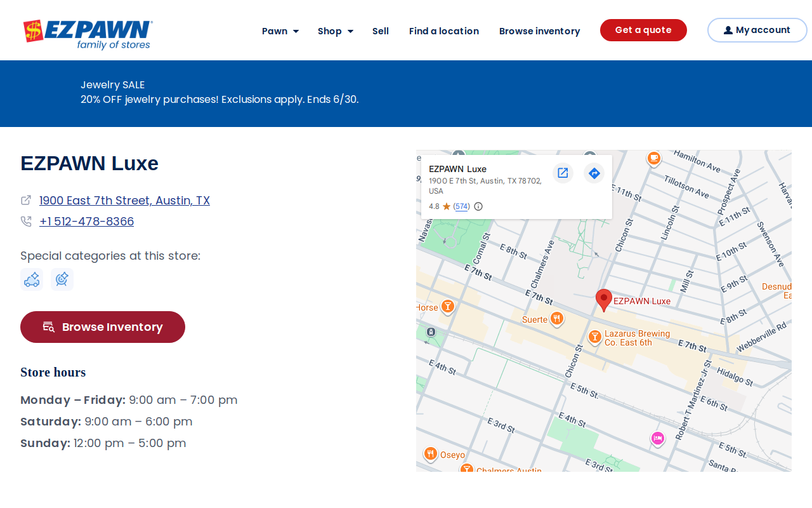Open My account button
The image size is (812, 508).
click(x=757, y=30)
